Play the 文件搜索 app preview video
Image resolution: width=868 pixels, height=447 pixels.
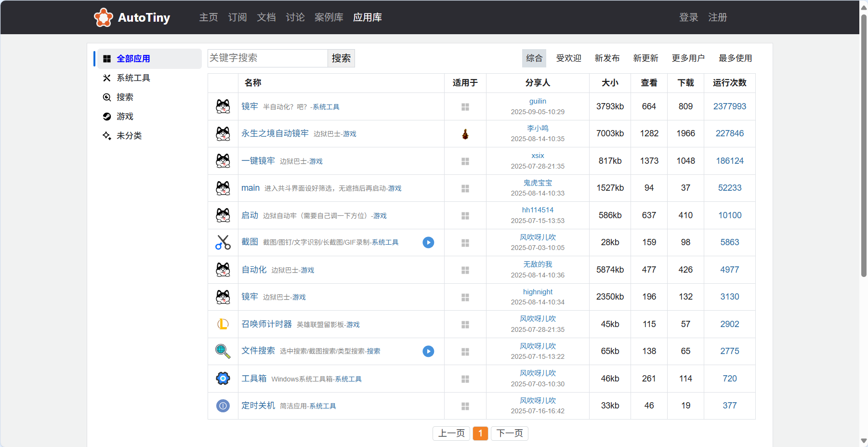tap(428, 351)
